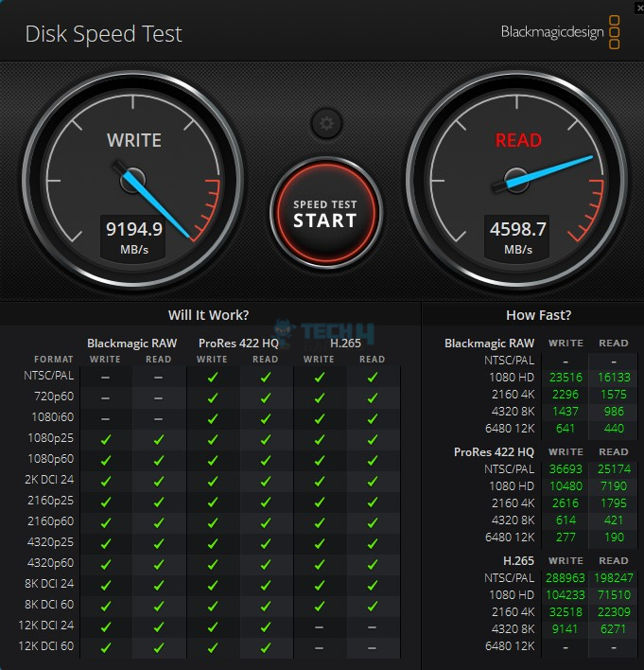Click Blackmagic RAW 6480 12K write value 641
The width and height of the screenshot is (644, 670).
click(566, 428)
